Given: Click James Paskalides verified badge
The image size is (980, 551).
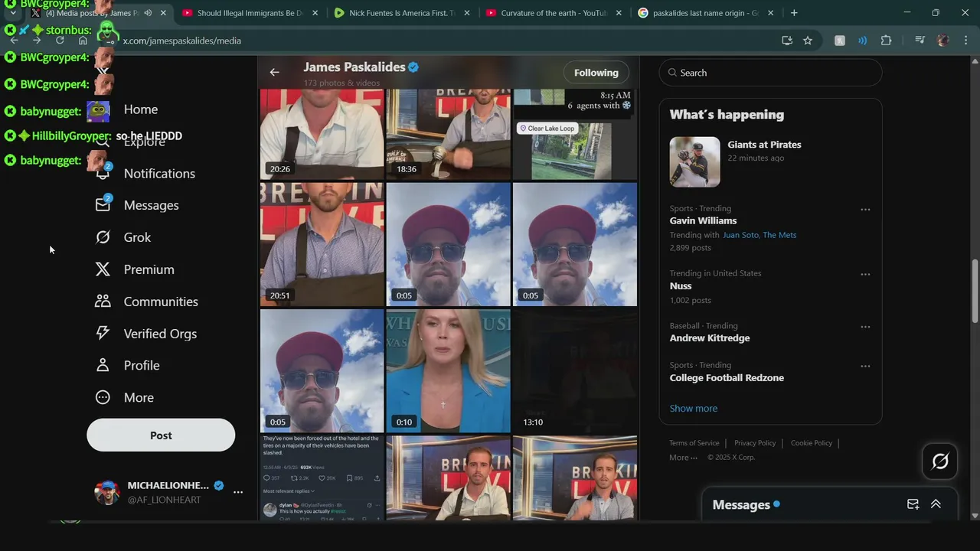Looking at the screenshot, I should 413,67.
